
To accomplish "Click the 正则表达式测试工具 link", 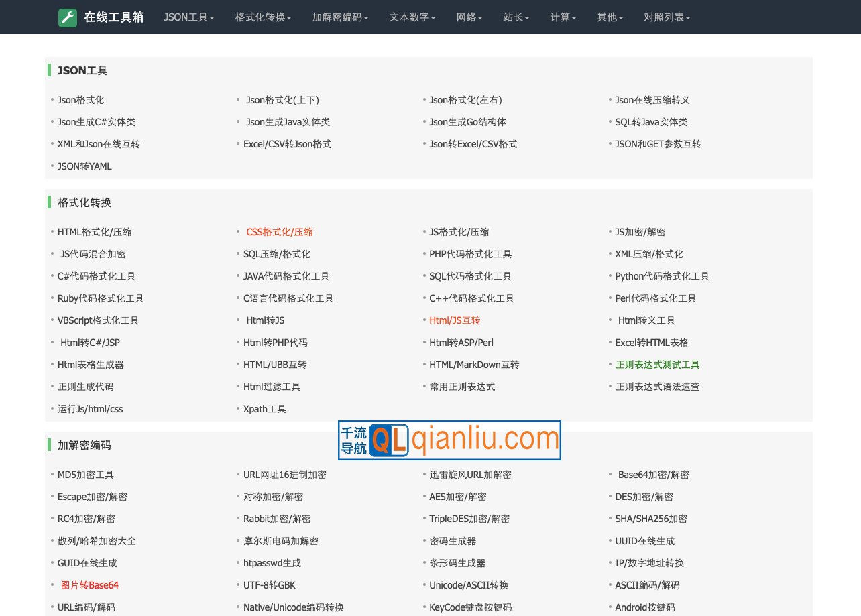I will coord(658,365).
